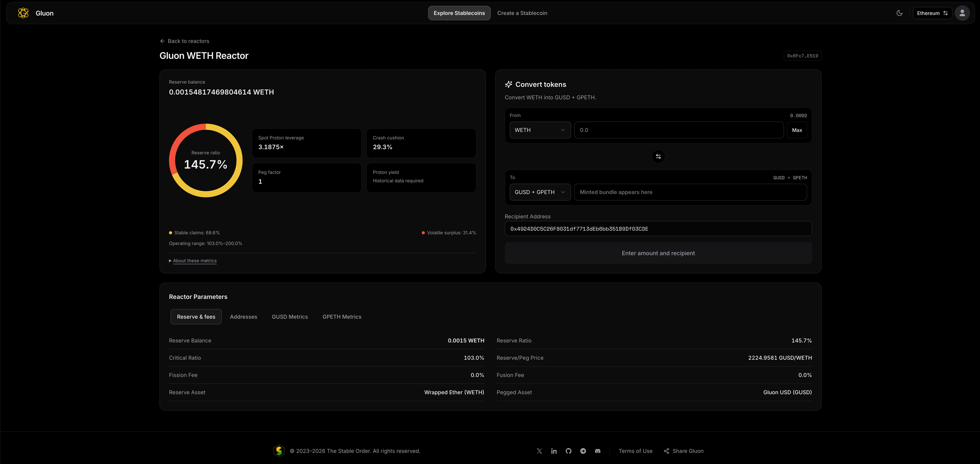Viewport: 980px width, 464px height.
Task: Open Terms of Use
Action: (635, 451)
